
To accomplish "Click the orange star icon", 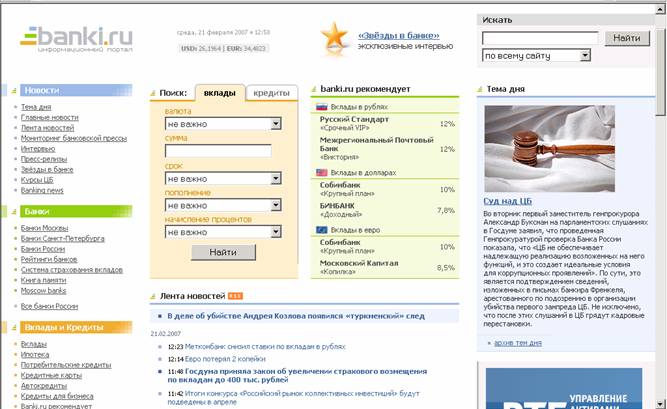I will 334,37.
